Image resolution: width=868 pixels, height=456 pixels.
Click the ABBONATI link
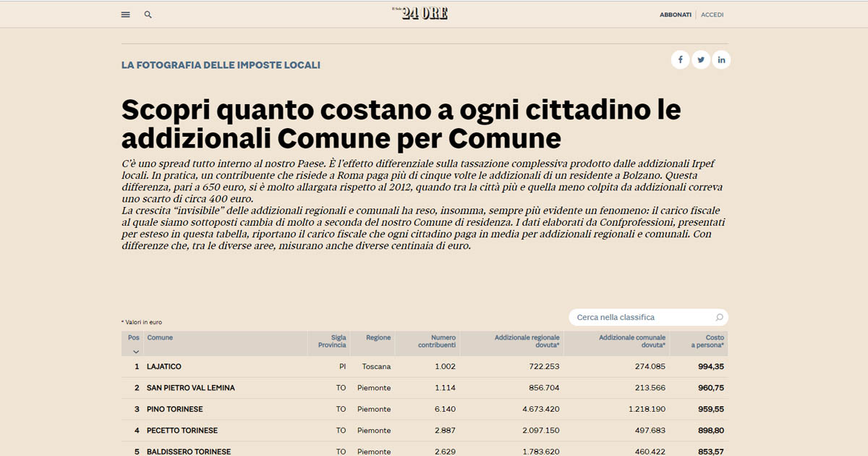[676, 14]
